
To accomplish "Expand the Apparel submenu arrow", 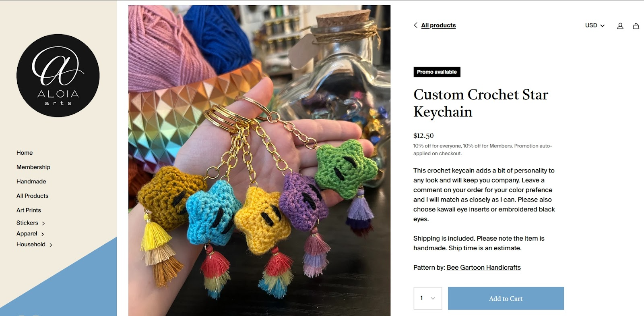I will pos(43,234).
